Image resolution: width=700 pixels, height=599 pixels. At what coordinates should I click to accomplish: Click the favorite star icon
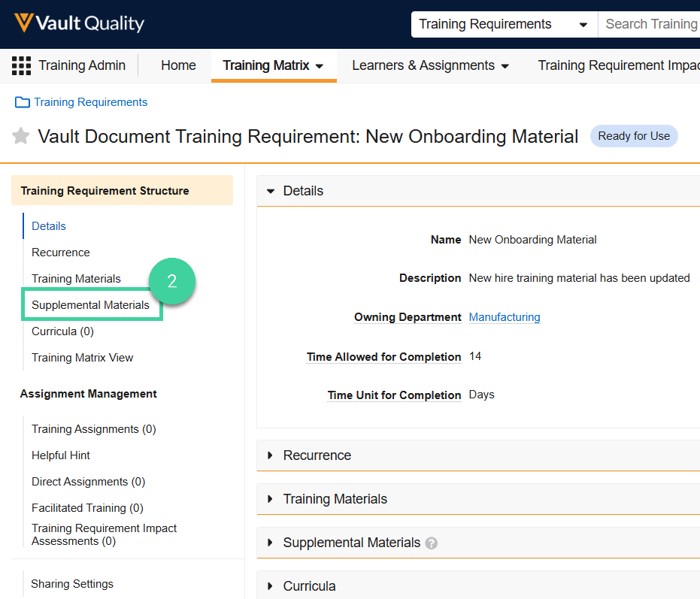(20, 136)
